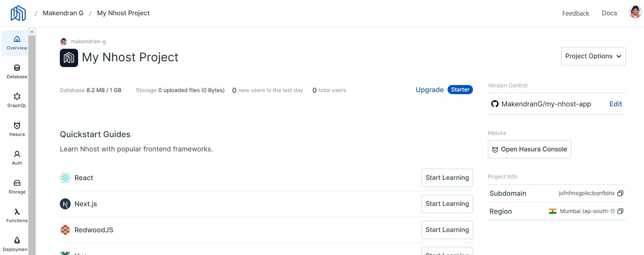Click the Storage 0 uploaded files text
The image size is (644, 255).
(x=180, y=90)
